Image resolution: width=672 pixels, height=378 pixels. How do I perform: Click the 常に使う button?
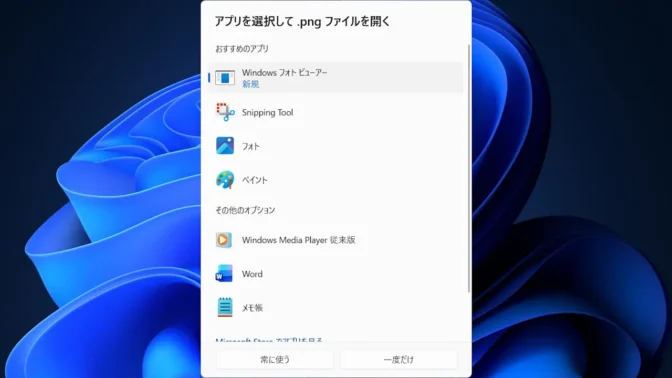pyautogui.click(x=275, y=360)
